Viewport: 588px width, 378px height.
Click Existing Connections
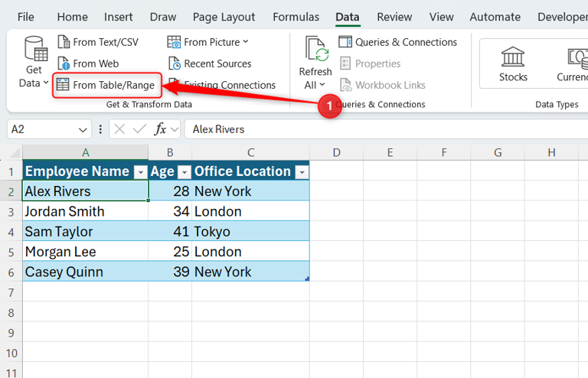click(229, 85)
